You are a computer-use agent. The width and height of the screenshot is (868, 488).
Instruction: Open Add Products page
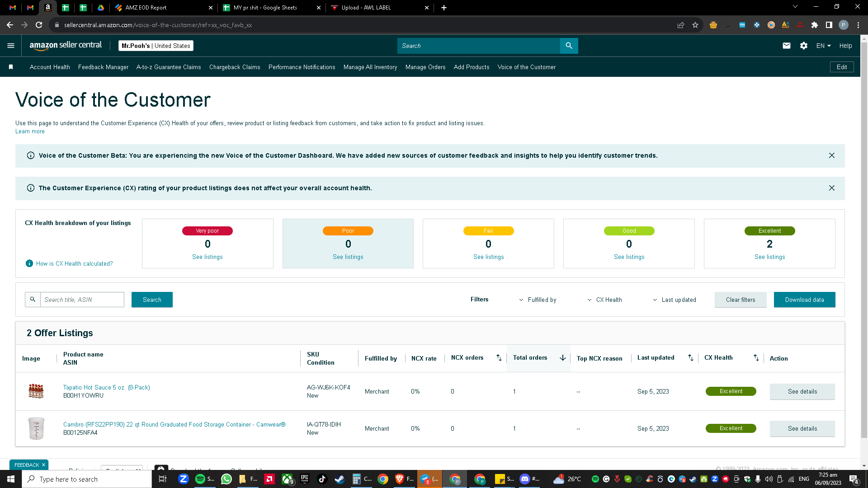pyautogui.click(x=472, y=67)
